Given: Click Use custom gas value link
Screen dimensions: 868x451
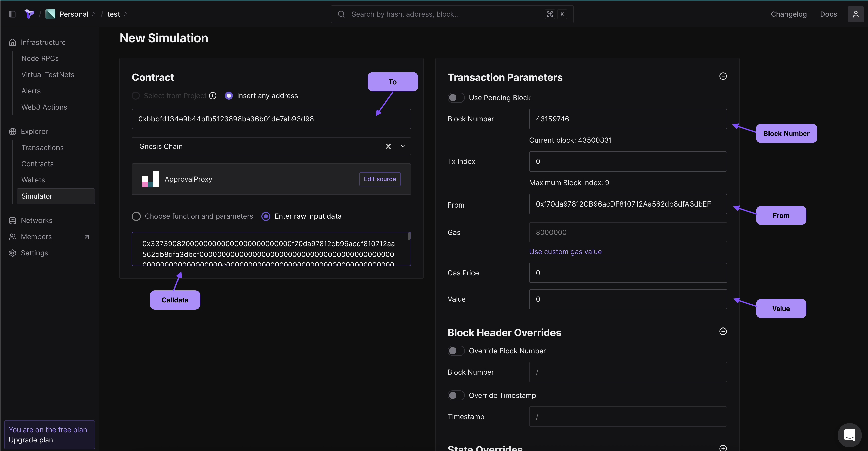Looking at the screenshot, I should pos(565,252).
